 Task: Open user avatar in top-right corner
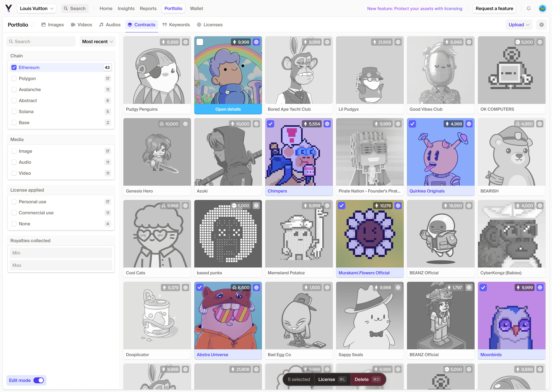point(542,8)
